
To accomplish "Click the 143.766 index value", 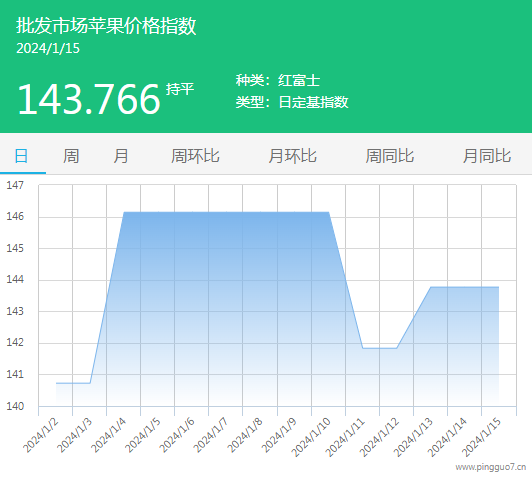I will click(x=89, y=99).
